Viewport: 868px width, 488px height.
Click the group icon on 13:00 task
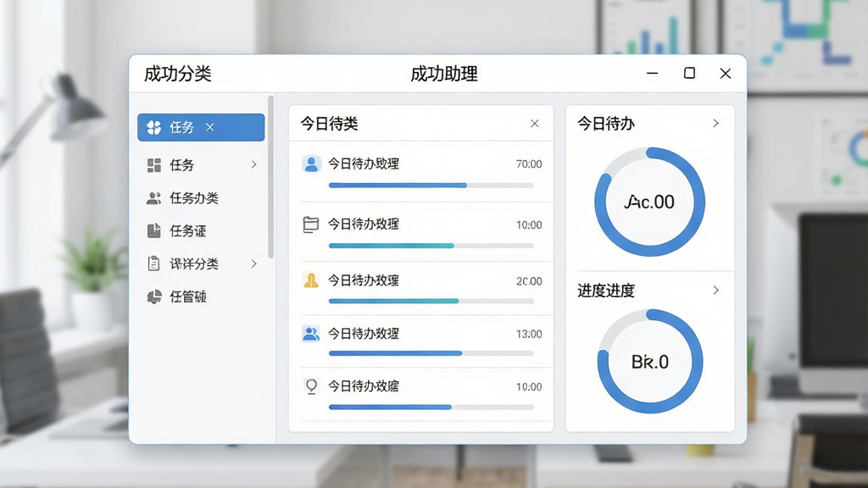(311, 334)
